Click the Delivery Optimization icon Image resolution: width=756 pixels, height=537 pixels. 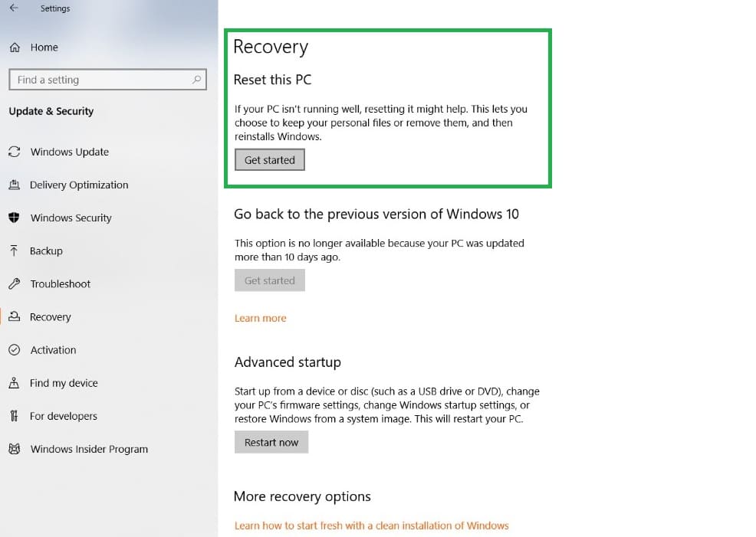[x=15, y=185]
